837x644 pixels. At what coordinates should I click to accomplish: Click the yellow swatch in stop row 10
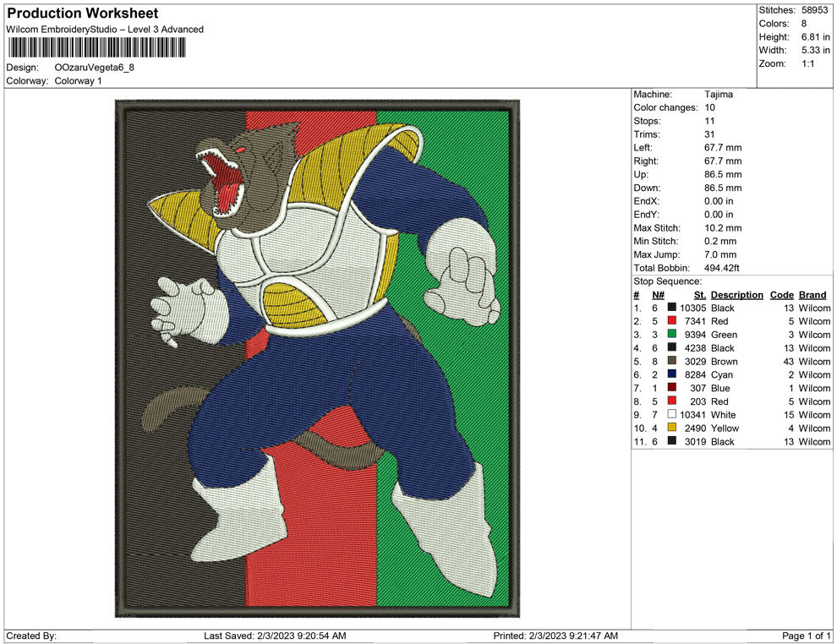[672, 428]
